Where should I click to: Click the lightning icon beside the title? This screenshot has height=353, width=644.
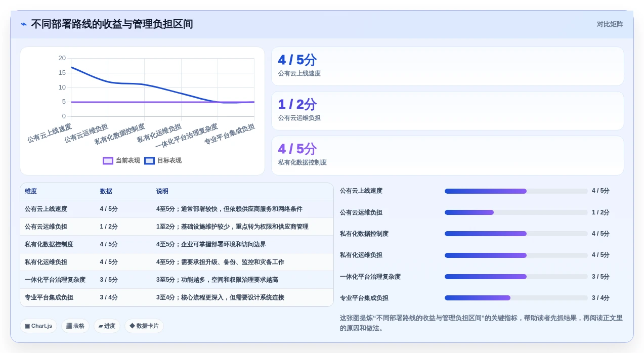(24, 24)
